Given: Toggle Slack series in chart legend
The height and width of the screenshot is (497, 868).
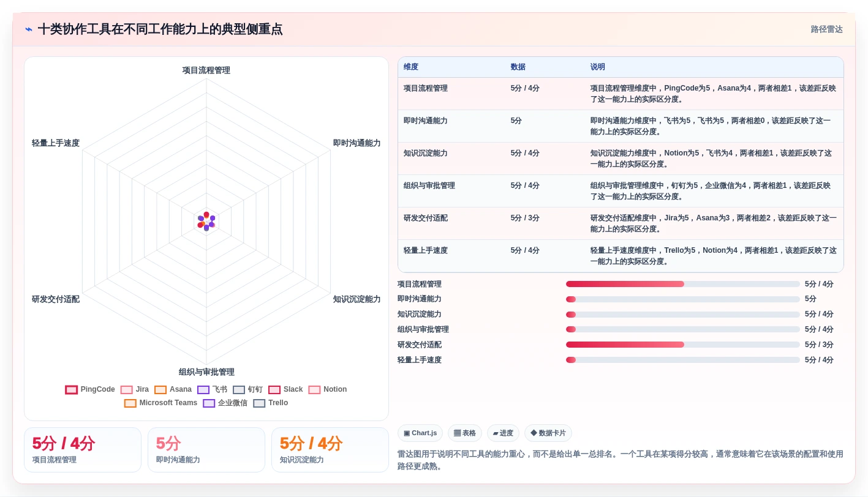Looking at the screenshot, I should tap(285, 390).
